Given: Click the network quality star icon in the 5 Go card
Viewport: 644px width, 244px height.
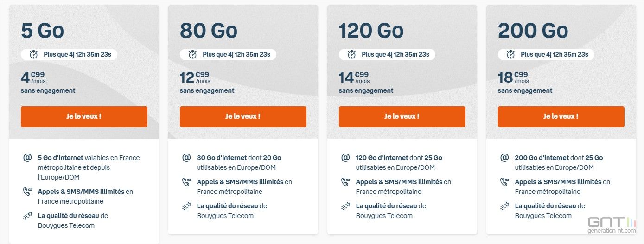Looking at the screenshot, I should (27, 216).
